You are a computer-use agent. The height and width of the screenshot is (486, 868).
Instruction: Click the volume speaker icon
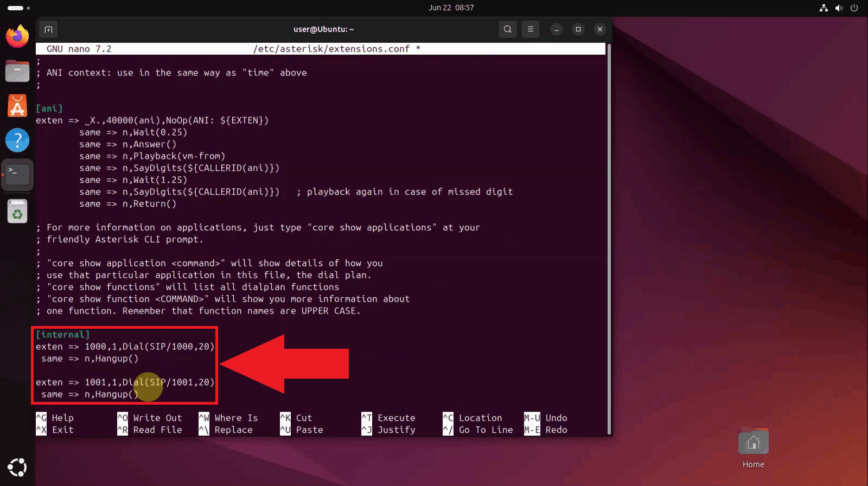tap(839, 8)
